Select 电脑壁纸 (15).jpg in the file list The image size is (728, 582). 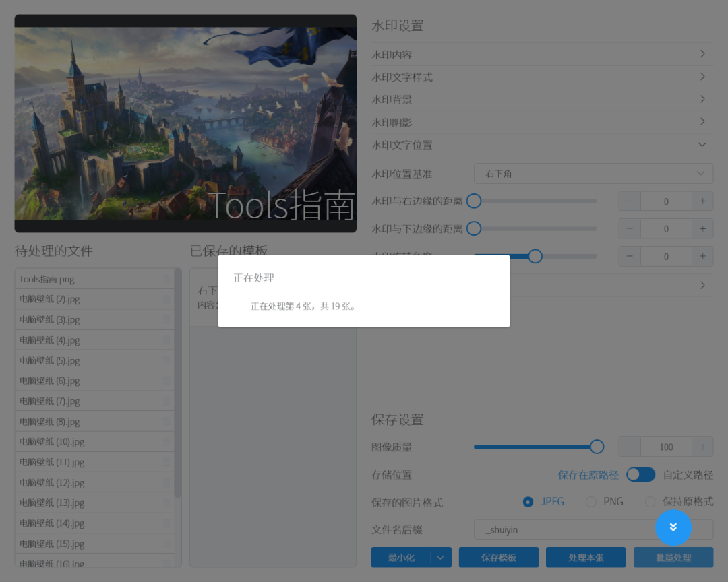tap(94, 544)
